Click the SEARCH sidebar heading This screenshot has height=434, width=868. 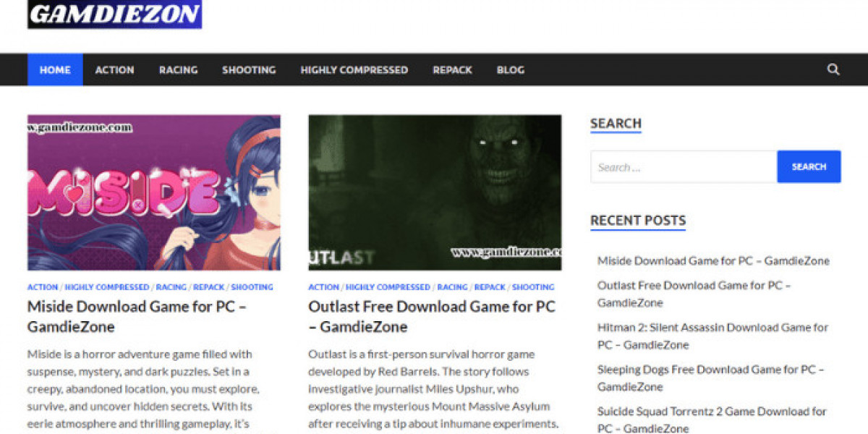click(x=616, y=124)
